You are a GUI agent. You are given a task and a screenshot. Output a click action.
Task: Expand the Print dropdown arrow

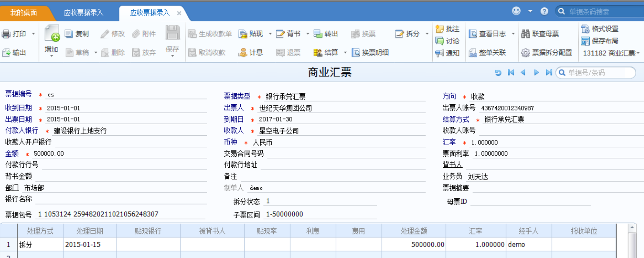(x=33, y=34)
